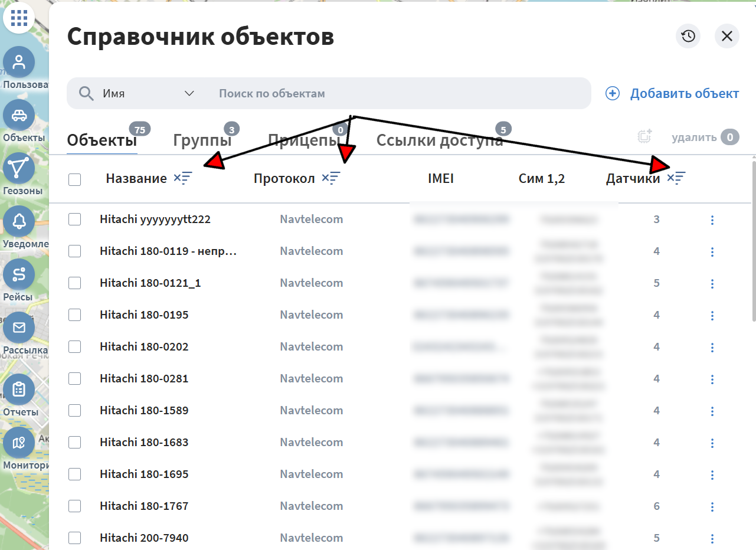
Task: Open the Monitoring map icon
Action: click(x=19, y=443)
